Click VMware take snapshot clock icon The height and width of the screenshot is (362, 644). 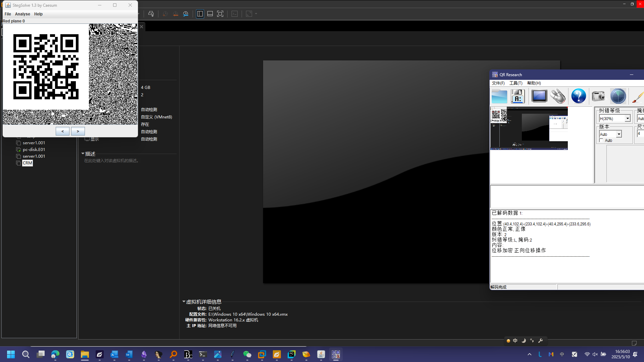(165, 14)
